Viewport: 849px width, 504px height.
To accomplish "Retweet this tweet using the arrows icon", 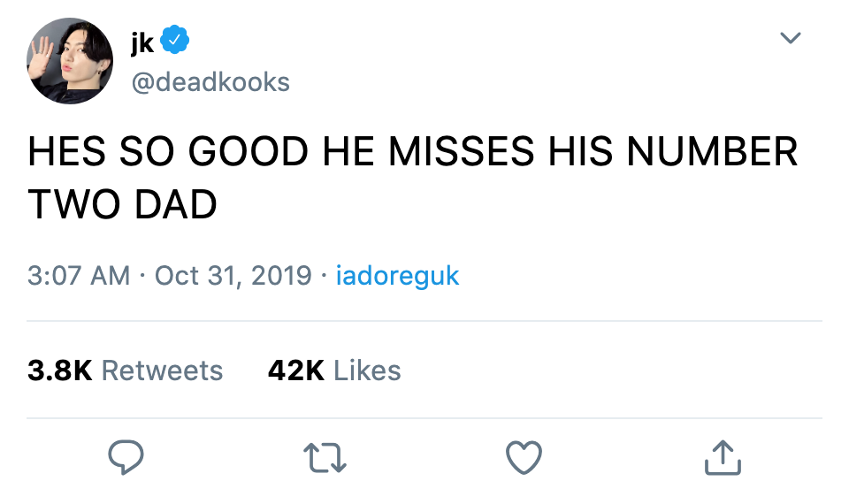I will point(325,458).
